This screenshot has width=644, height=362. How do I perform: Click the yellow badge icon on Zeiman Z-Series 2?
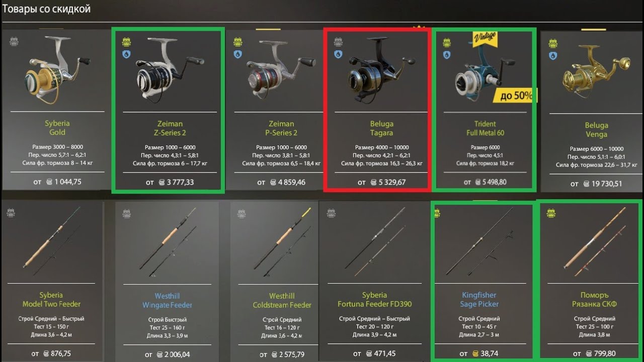[x=126, y=42]
